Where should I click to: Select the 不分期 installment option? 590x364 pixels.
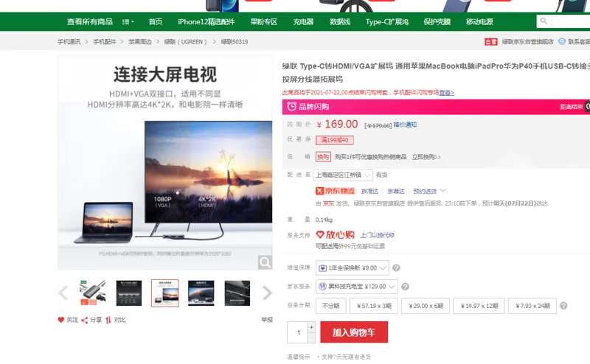click(x=330, y=306)
